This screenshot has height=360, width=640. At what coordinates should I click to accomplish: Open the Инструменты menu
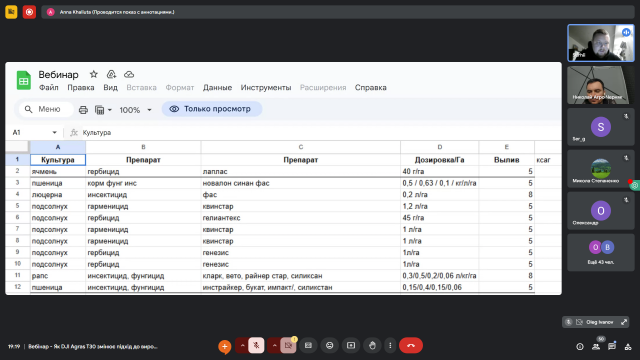266,87
